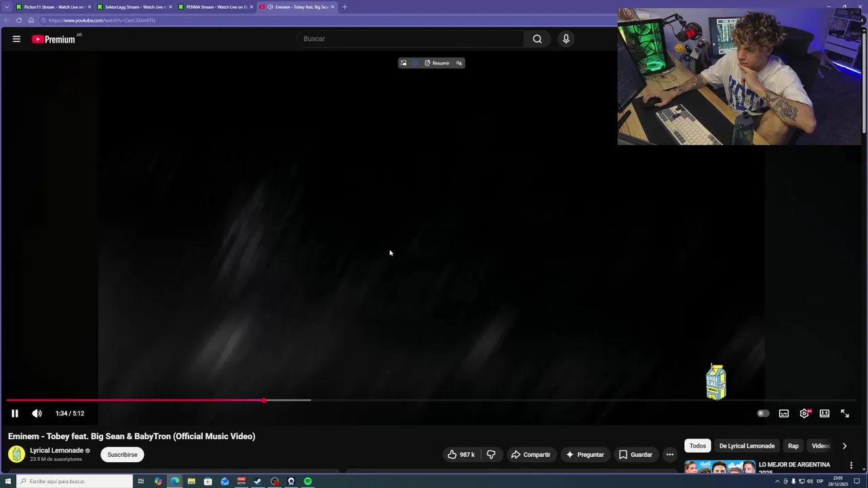Screen dimensions: 868x488
Task: Open options for LO MEJOR DE ARGENTINA video
Action: point(851,466)
